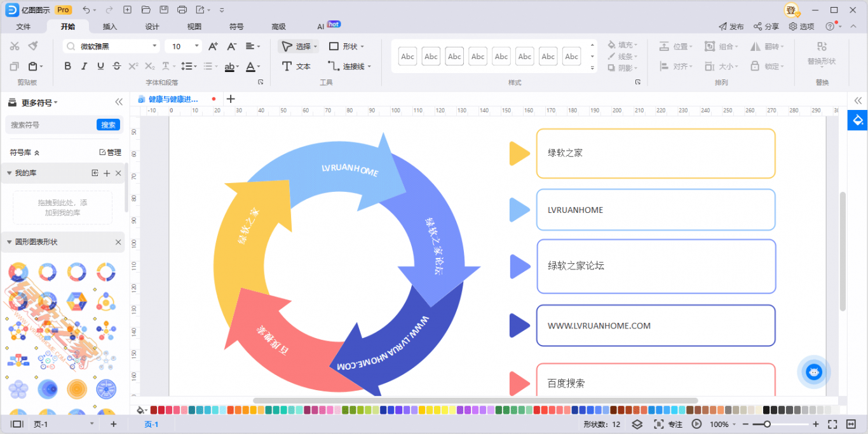
Task: Click the 搜索 button for symbols
Action: point(108,125)
